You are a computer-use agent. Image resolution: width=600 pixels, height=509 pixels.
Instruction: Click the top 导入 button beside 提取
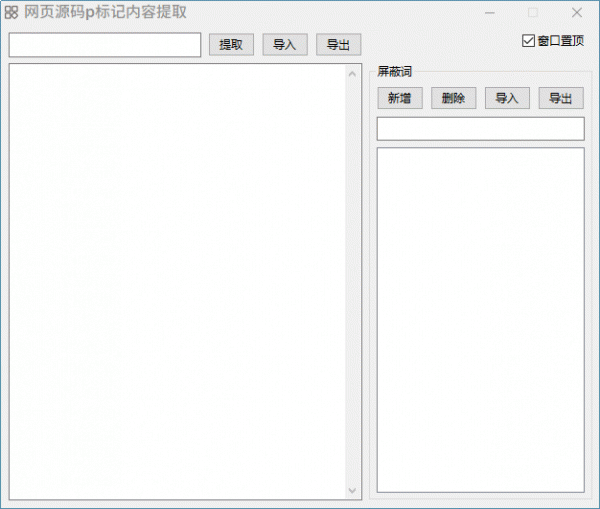click(285, 45)
